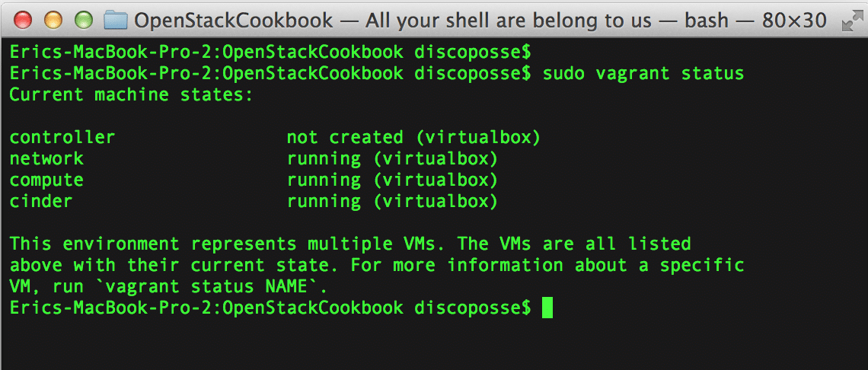Click the running status beside compute
868x370 pixels.
(391, 180)
